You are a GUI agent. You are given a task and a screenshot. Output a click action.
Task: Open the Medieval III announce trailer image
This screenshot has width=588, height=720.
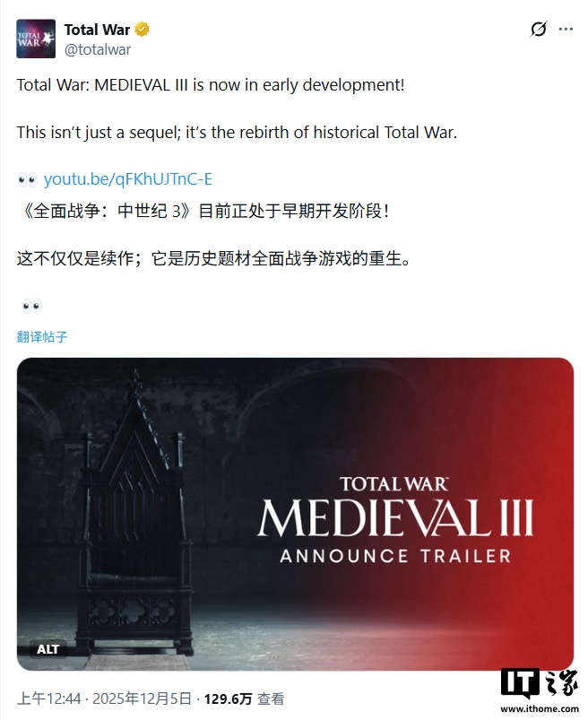coord(295,515)
